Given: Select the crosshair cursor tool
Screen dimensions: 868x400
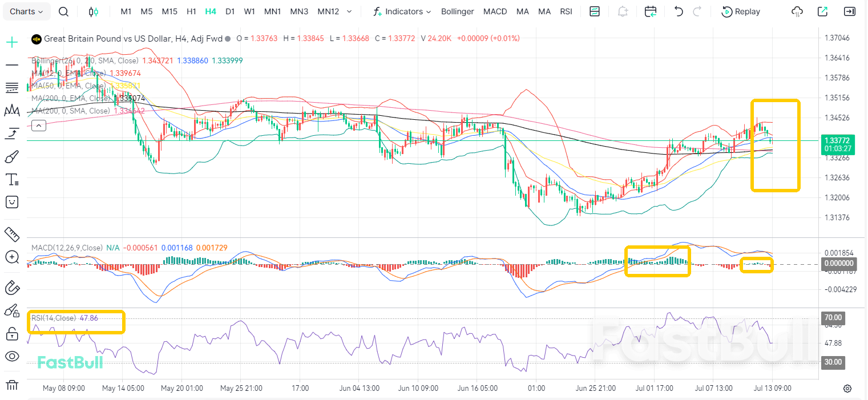Looking at the screenshot, I should click(x=12, y=42).
